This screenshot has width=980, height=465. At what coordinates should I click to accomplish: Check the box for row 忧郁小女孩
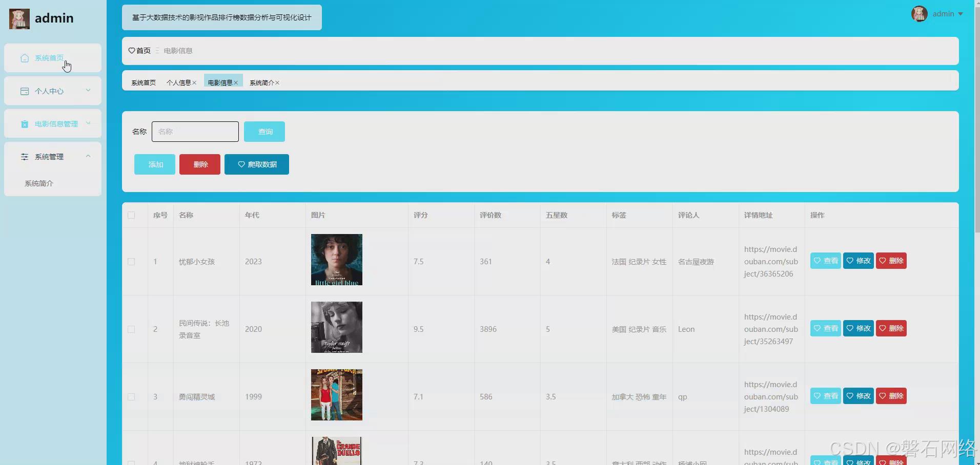pos(131,262)
